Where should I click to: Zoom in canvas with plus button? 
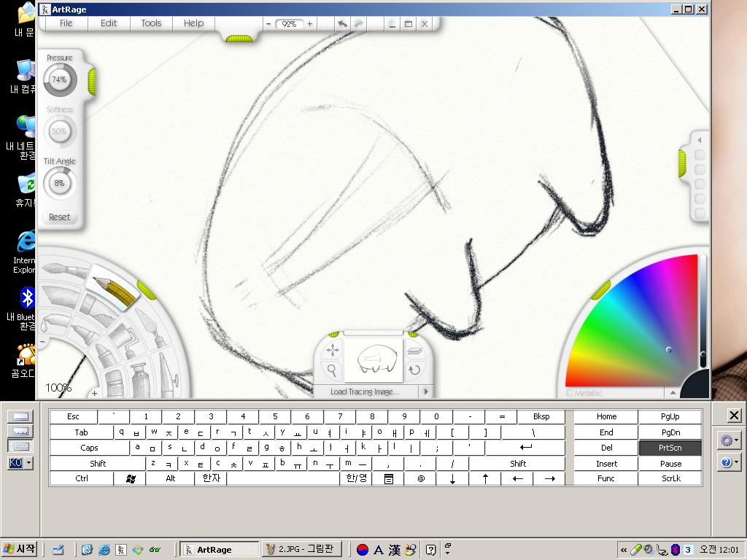(309, 23)
